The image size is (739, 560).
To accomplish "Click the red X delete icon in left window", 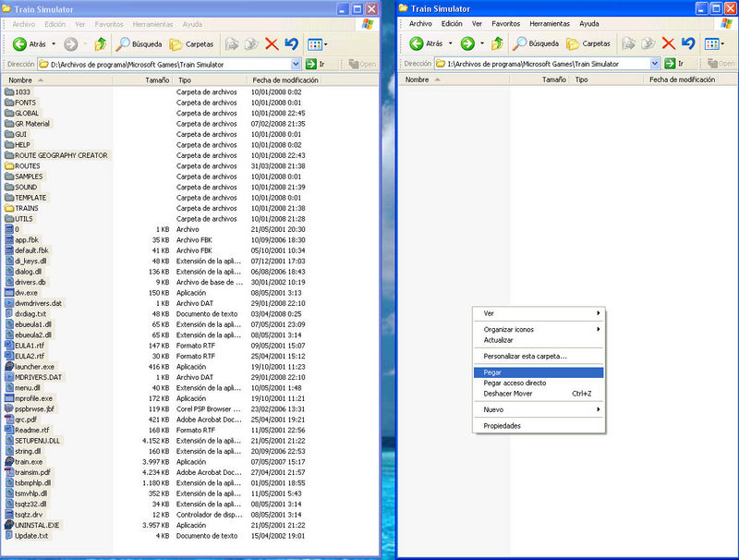I will 272,43.
